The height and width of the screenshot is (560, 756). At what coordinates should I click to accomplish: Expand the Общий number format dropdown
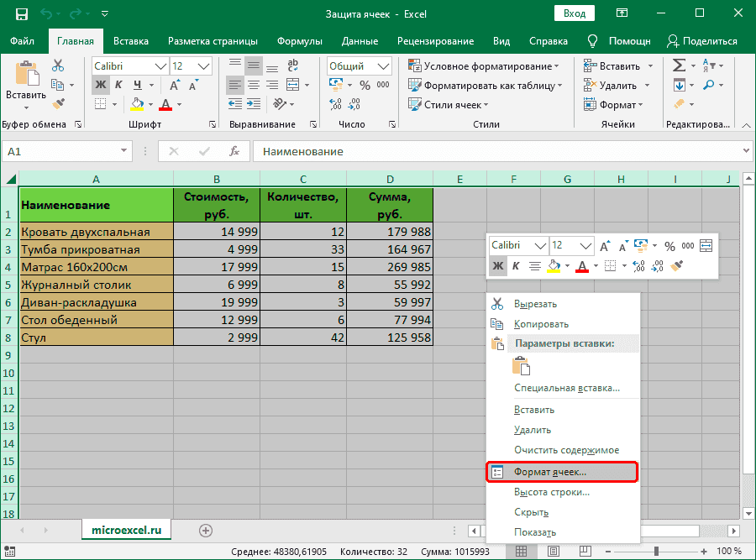(x=382, y=65)
